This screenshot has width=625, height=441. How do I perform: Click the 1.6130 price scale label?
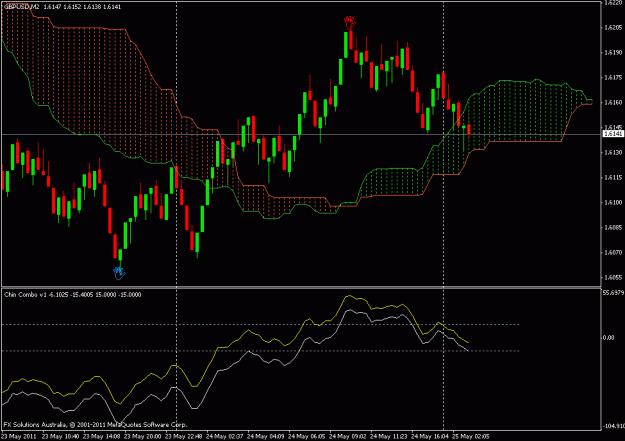pyautogui.click(x=613, y=152)
